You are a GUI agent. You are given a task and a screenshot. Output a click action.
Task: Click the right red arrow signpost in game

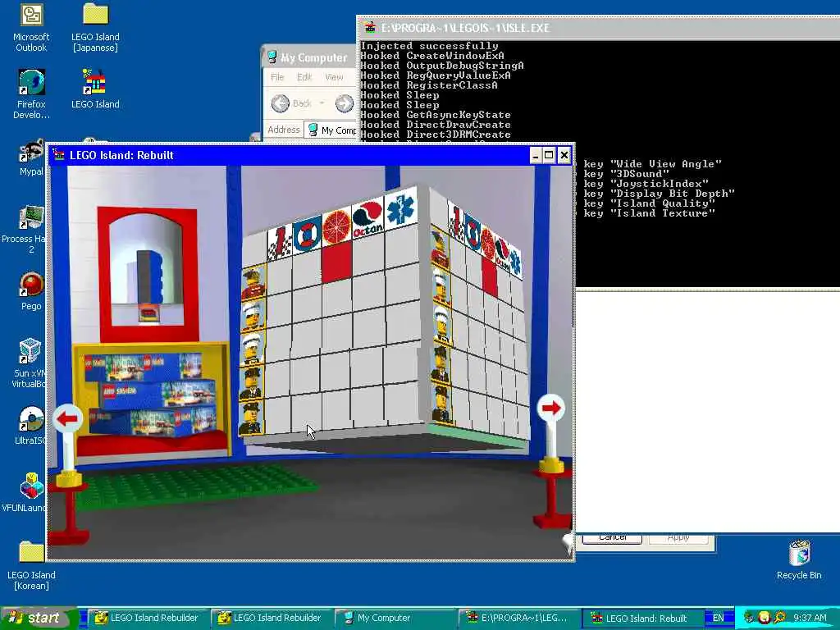click(x=550, y=409)
